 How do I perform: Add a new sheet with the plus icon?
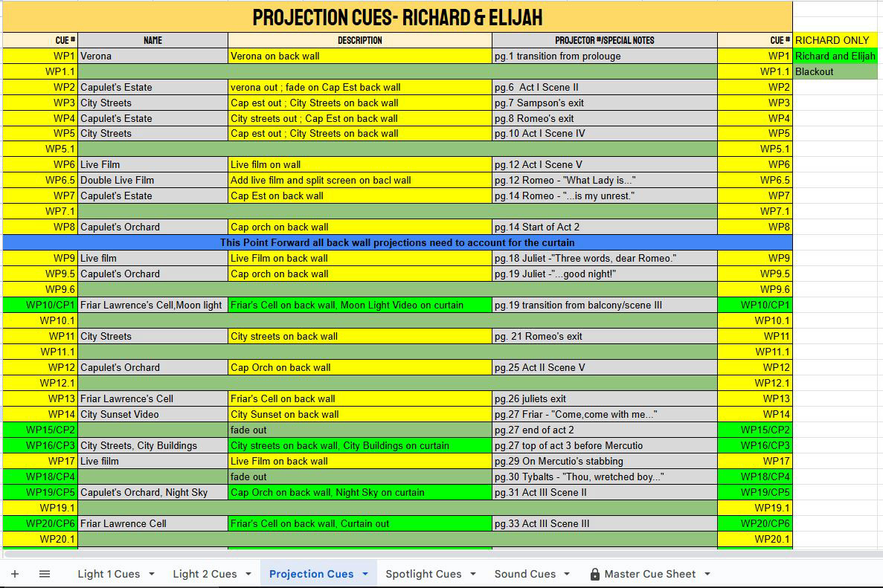[x=15, y=574]
